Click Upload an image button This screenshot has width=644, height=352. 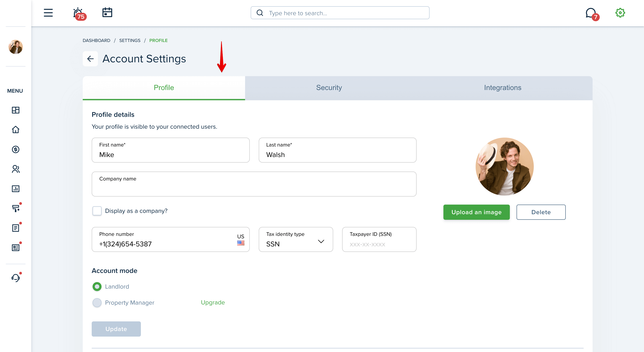coord(476,212)
